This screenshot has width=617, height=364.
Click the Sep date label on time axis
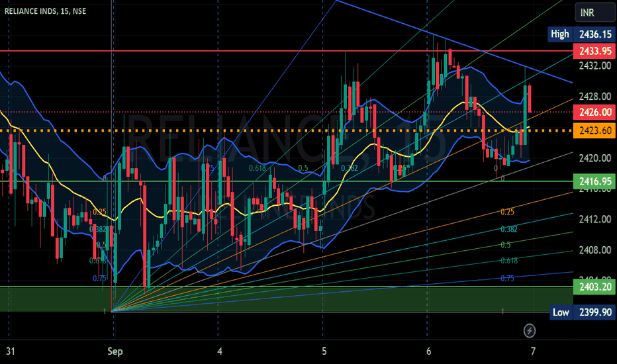tap(115, 351)
